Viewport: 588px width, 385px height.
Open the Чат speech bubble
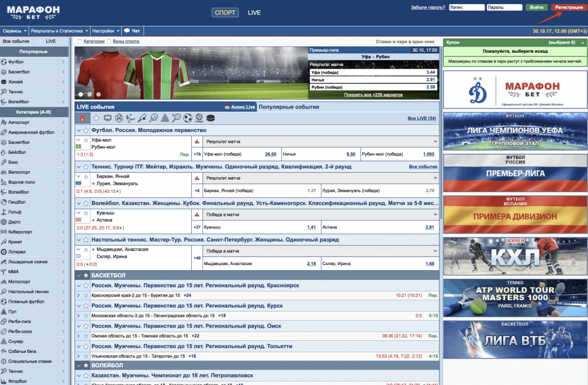click(x=132, y=30)
